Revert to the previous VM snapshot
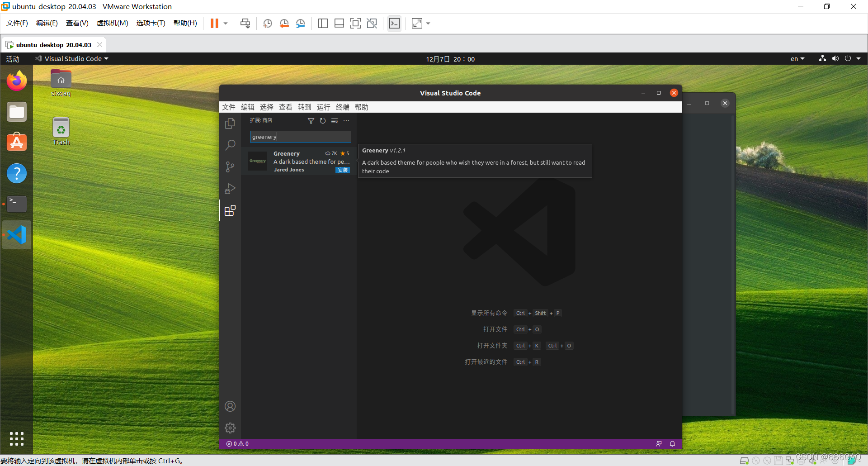868x466 pixels. [284, 24]
